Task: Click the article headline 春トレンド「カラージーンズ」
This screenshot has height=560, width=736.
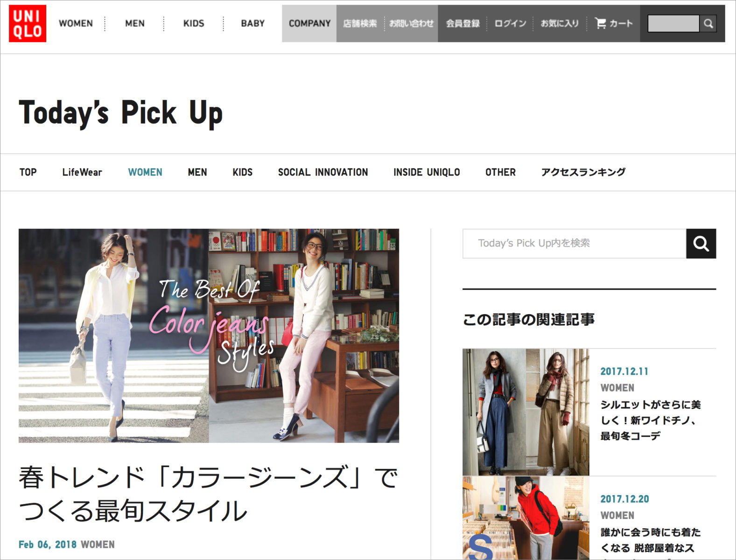Action: pyautogui.click(x=208, y=494)
